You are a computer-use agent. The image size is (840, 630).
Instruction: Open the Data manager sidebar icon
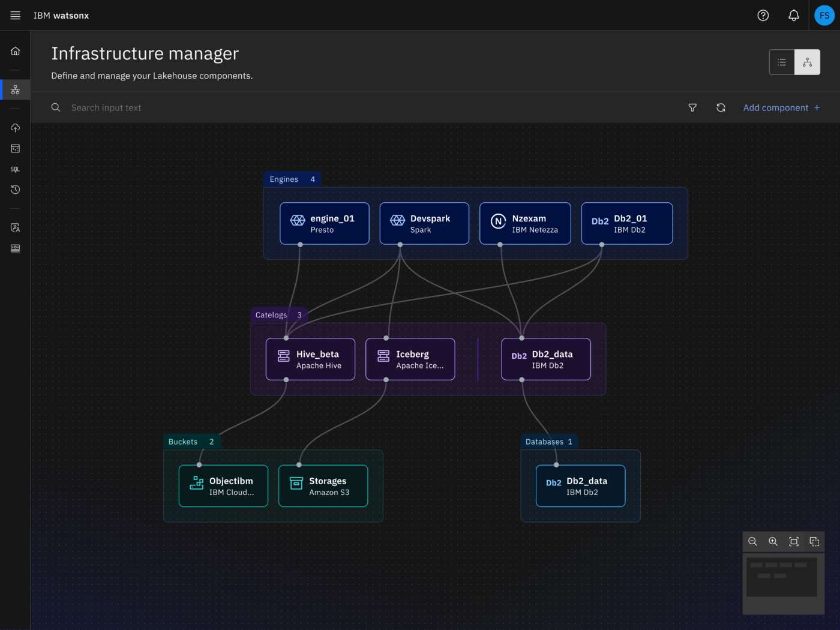point(16,148)
